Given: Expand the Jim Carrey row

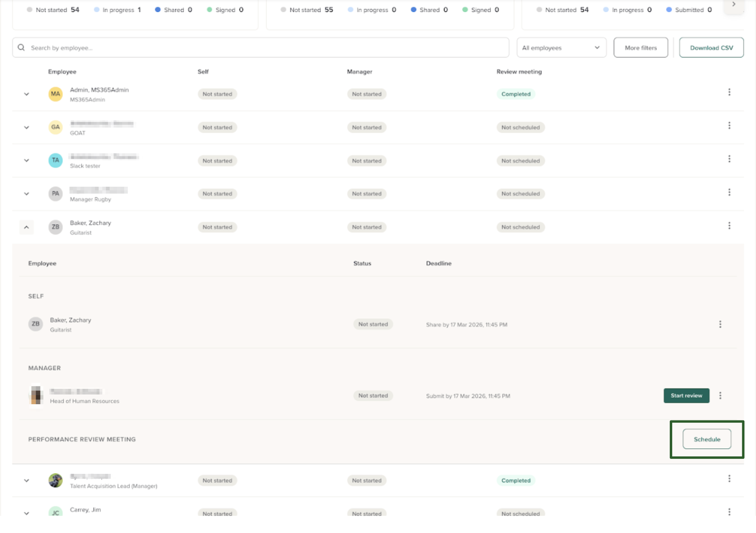Looking at the screenshot, I should (x=26, y=513).
